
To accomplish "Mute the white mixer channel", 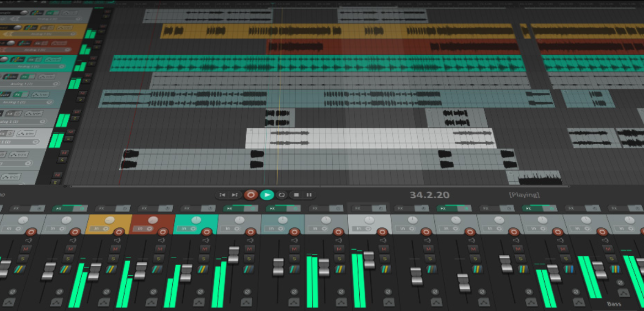I will click(384, 249).
